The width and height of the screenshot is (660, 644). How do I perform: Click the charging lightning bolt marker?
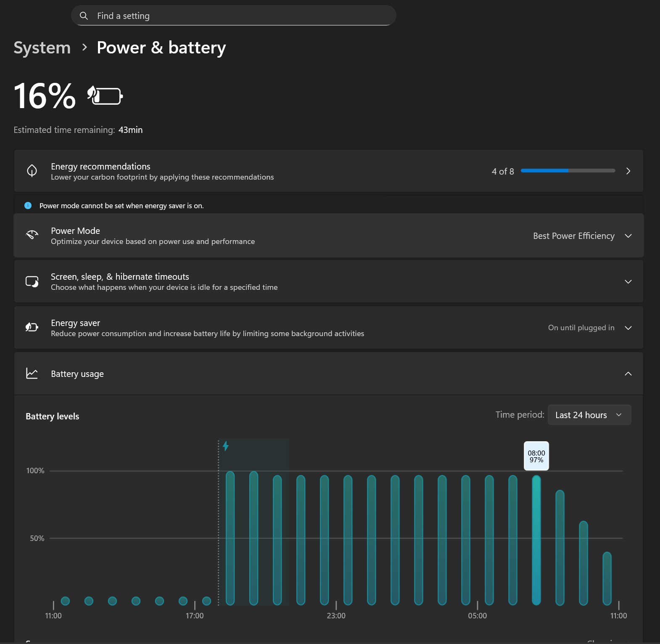coord(226,446)
